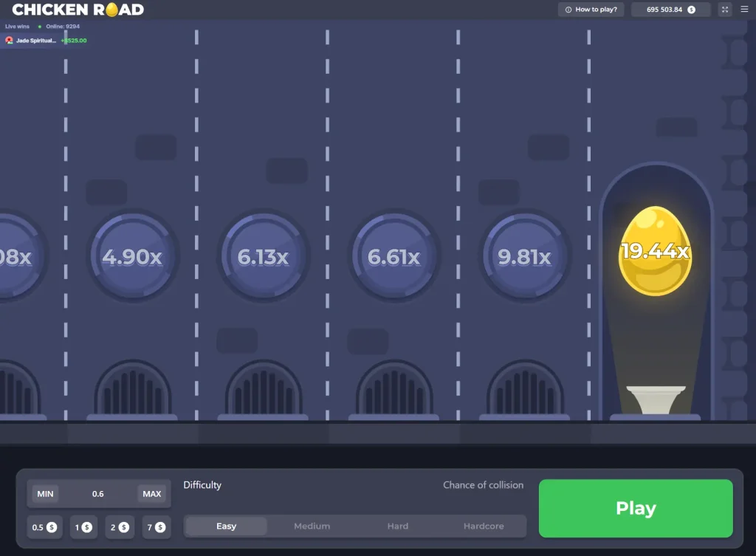
Task: Start the game with Play
Action: [x=636, y=508]
